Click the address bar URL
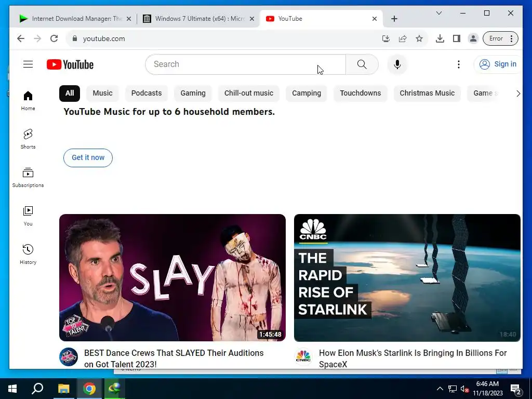 coord(104,38)
